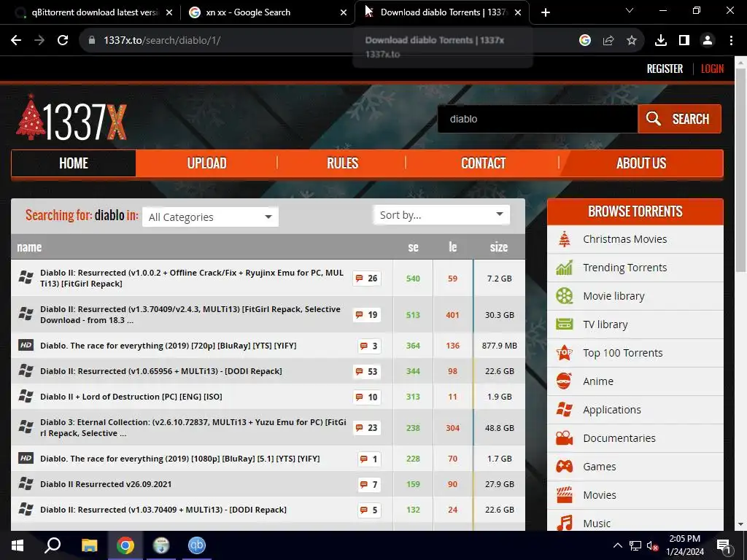The width and height of the screenshot is (747, 560).
Task: Click the 'size' column header
Action: click(499, 247)
